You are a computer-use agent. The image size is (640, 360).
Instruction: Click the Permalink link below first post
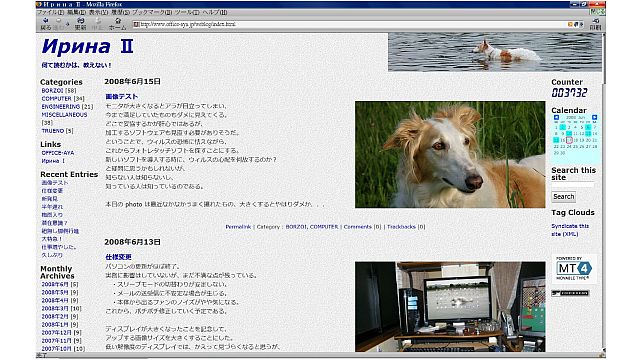pos(238,227)
